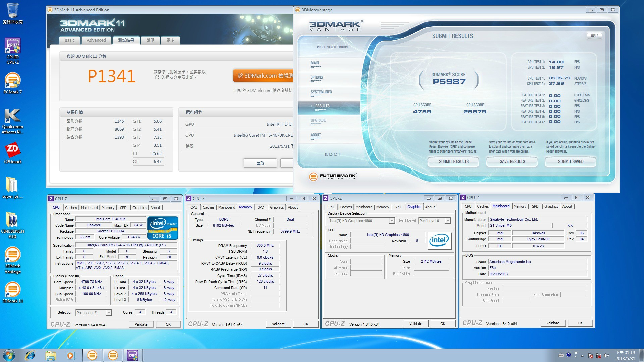Click the SAVE RESULTS button in Vantage
Screen dimensions: 644x362
[x=512, y=161]
